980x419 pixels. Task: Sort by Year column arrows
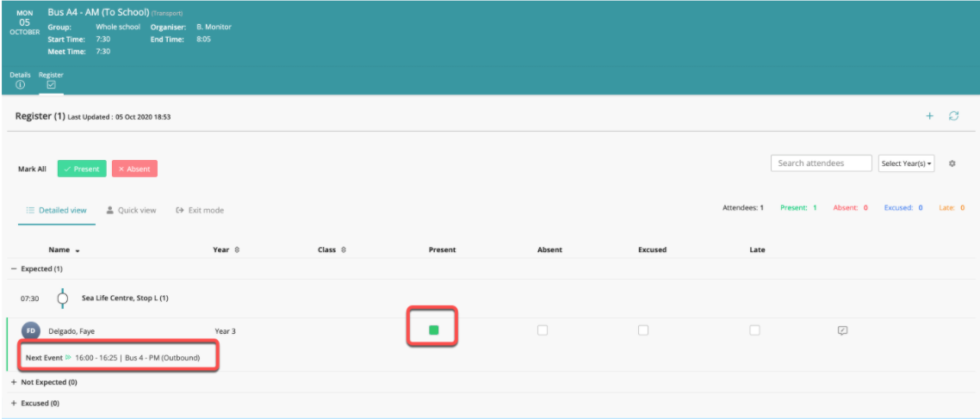click(x=237, y=250)
